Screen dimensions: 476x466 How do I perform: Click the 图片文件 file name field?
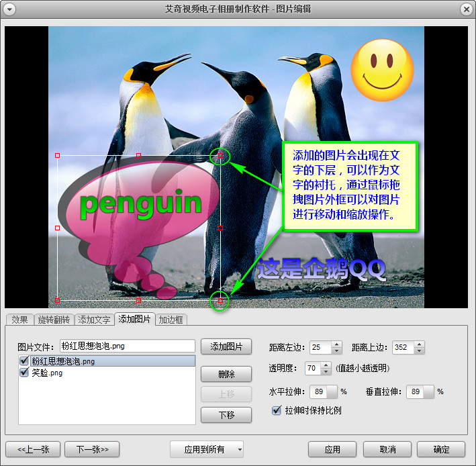(128, 346)
